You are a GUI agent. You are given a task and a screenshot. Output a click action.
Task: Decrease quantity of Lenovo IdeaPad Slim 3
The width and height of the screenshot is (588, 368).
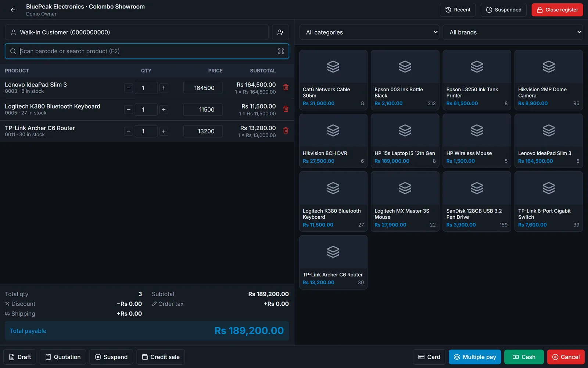(129, 88)
